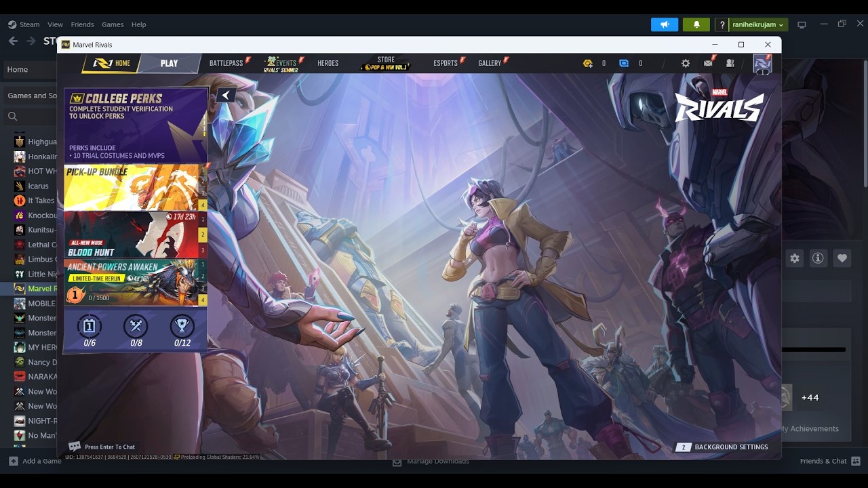Open the Ancient Powers Awaken event banner
The width and height of the screenshot is (868, 488).
click(x=131, y=282)
